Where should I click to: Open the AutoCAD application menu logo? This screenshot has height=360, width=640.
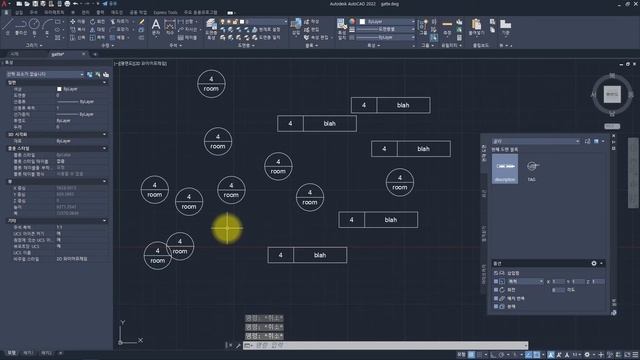tap(5, 4)
